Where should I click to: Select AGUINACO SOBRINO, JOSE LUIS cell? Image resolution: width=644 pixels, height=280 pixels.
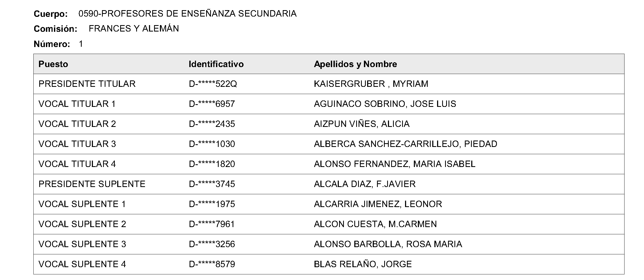(385, 104)
